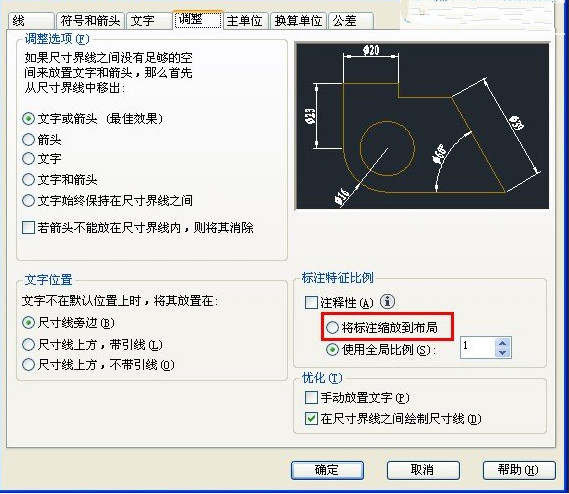The image size is (569, 494).
Task: Toggle the 注释性 checkbox
Action: click(311, 302)
